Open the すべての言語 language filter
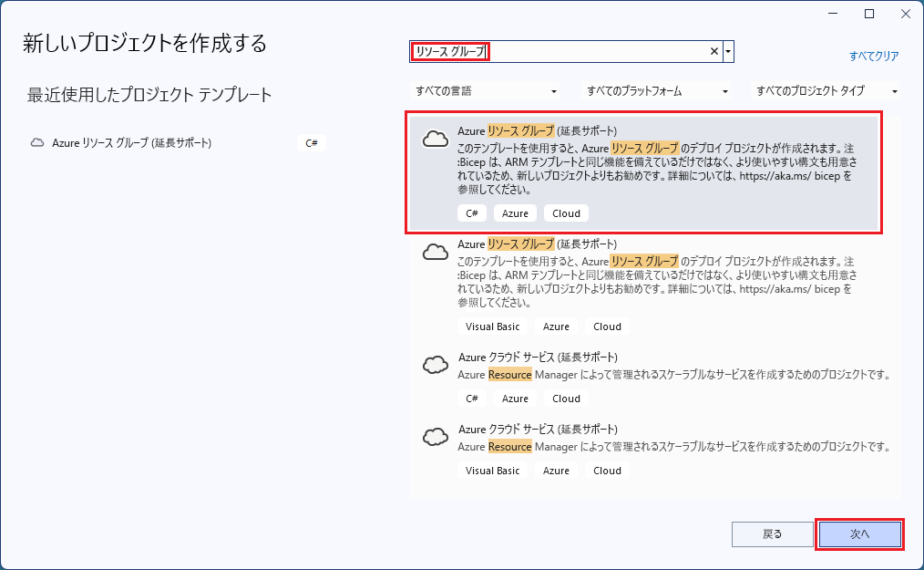The image size is (924, 570). coord(486,91)
